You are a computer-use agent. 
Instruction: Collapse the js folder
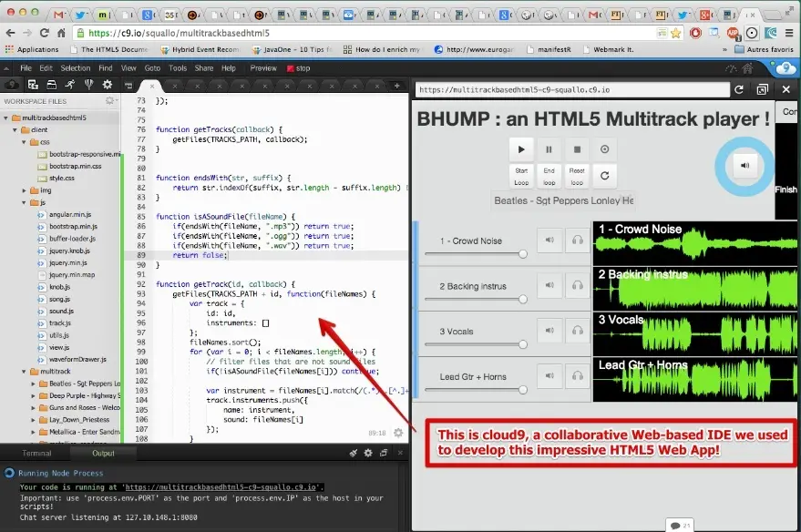coord(24,203)
